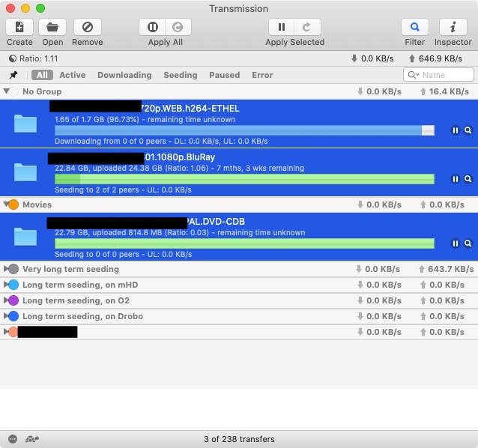Click 'Seeding to 0 of 0 peers' text
This screenshot has height=448, width=478.
97,254
